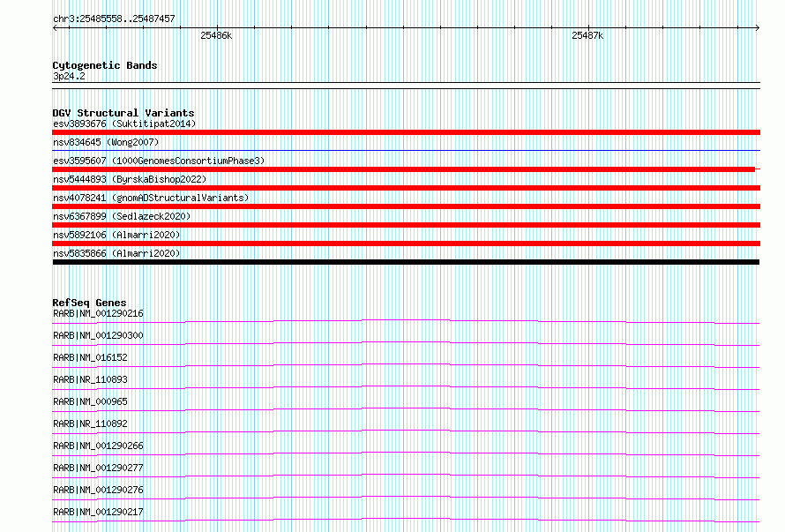
Task: Click the magenta intron line of RARB|NM_000965
Action: coord(406,408)
